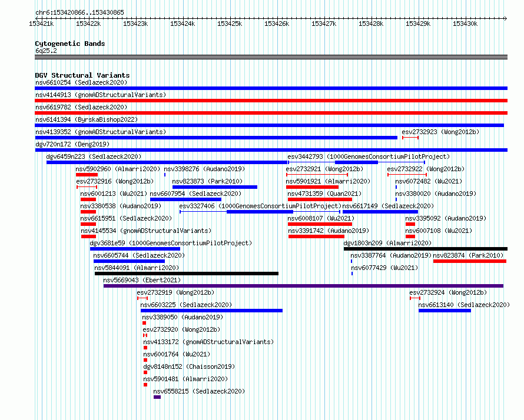Click the red bar under nsv823874
The width and height of the screenshot is (524, 420).
pos(470,261)
